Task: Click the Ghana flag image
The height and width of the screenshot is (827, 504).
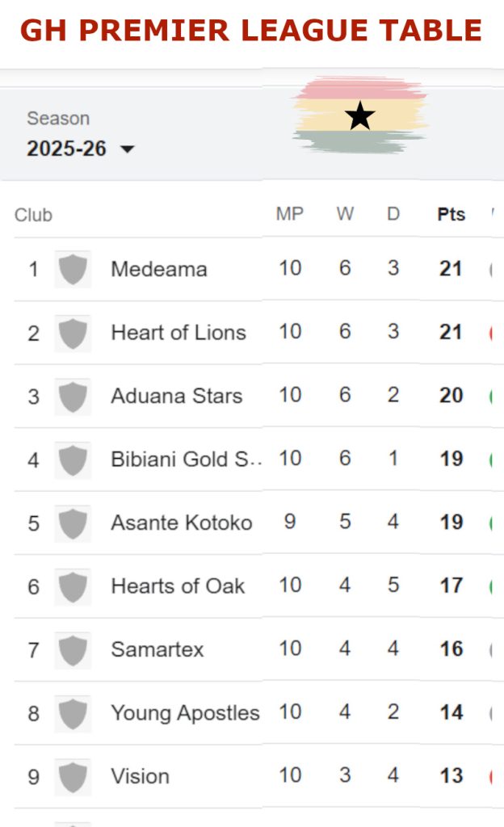Action: 359,116
